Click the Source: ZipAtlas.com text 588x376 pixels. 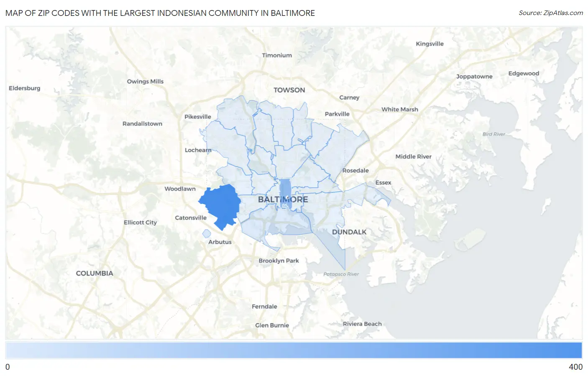pos(551,13)
